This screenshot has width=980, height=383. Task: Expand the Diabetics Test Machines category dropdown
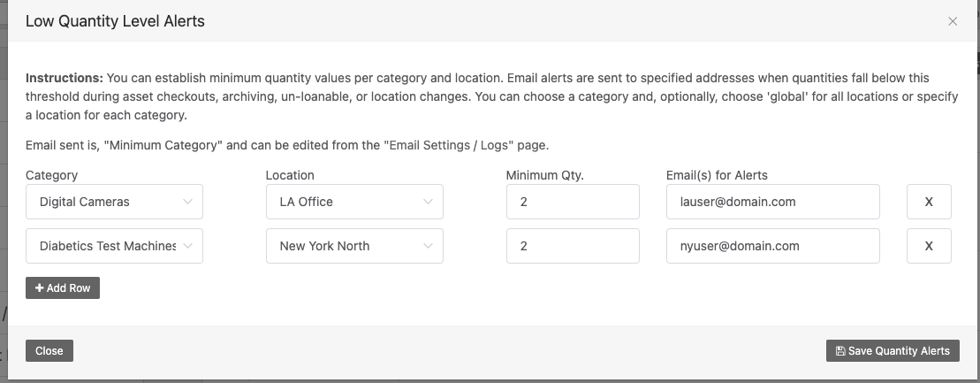114,246
